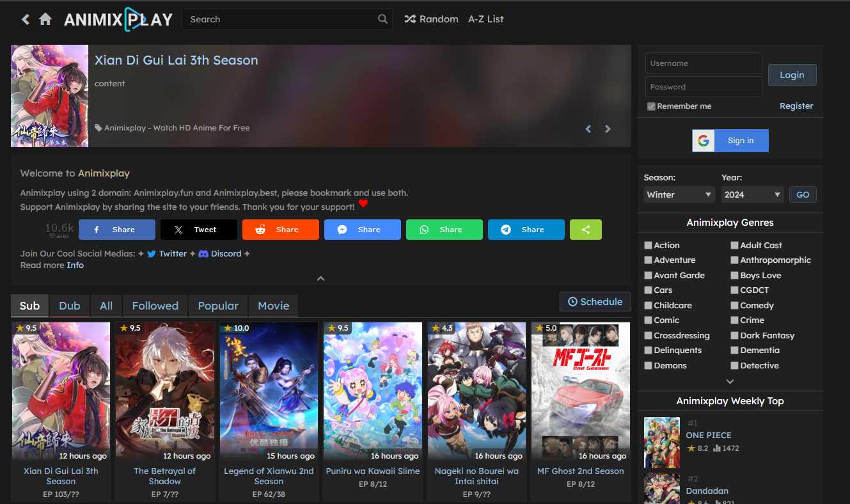Check the Avant Garde genre
The width and height of the screenshot is (850, 504).
(648, 276)
